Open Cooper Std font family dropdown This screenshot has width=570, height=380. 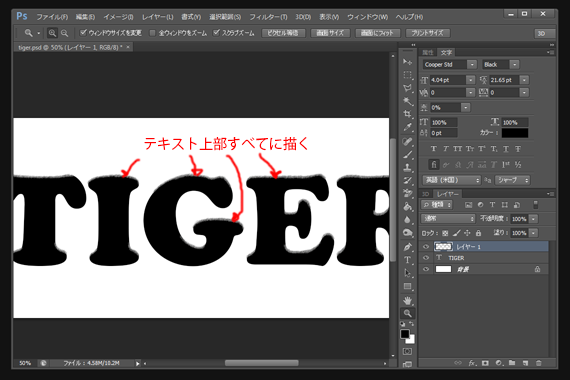point(472,65)
